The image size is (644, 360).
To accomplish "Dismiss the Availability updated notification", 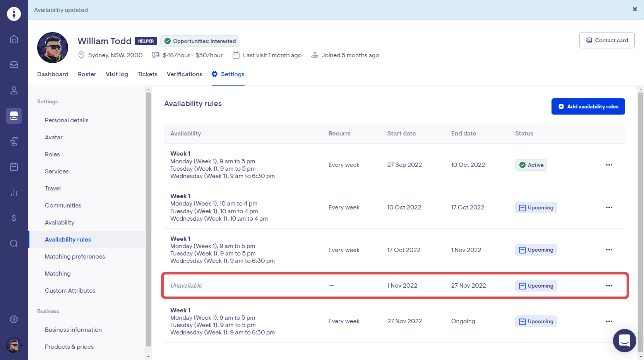I will (635, 9).
